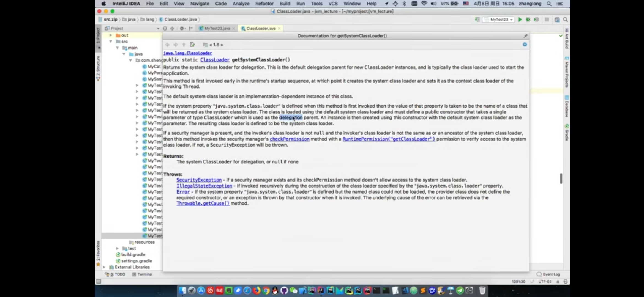Collapse the src folder in project tree

point(111,42)
